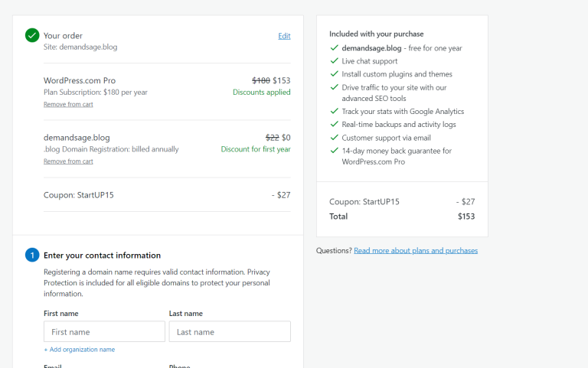Click checkmark beside Real-time backups and activity logs
588x368 pixels.
pyautogui.click(x=334, y=124)
